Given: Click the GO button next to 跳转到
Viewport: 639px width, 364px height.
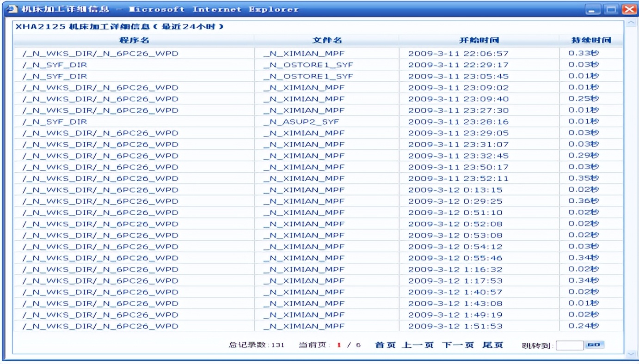Looking at the screenshot, I should click(595, 345).
